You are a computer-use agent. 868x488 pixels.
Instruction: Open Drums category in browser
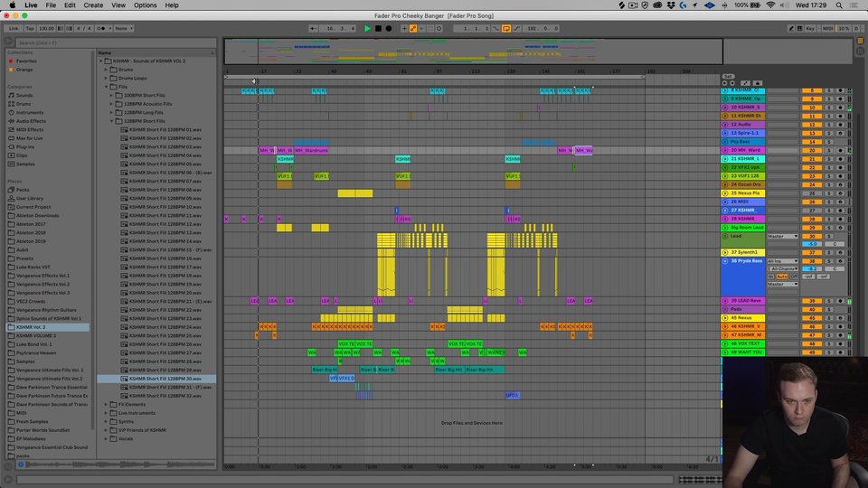(24, 104)
